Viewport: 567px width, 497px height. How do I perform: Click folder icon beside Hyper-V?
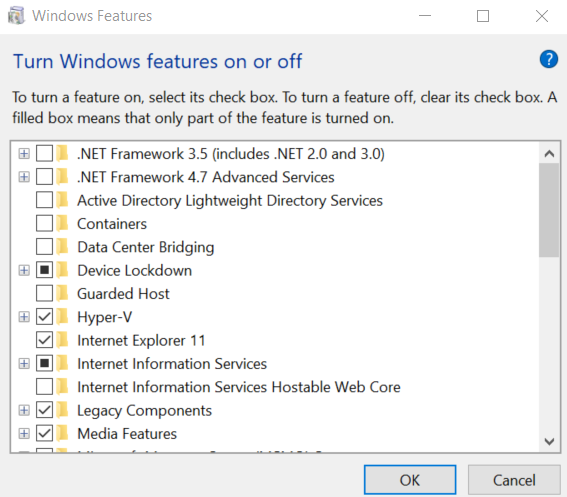[63, 317]
